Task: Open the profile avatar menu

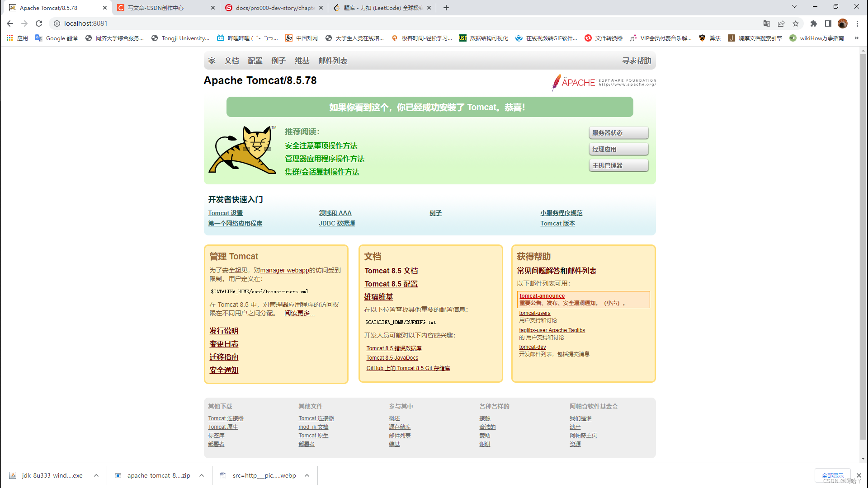Action: [x=843, y=23]
